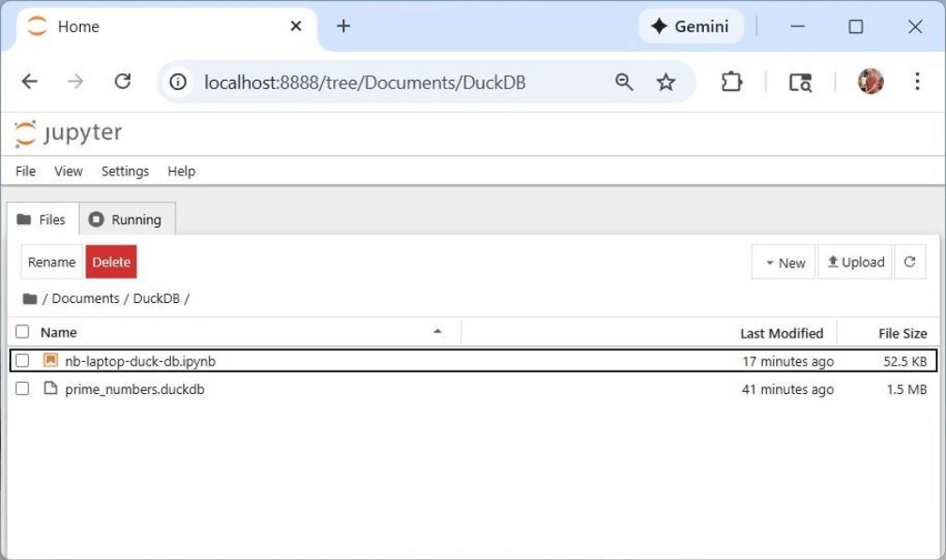
Task: Switch to the Running tab
Action: [x=127, y=219]
